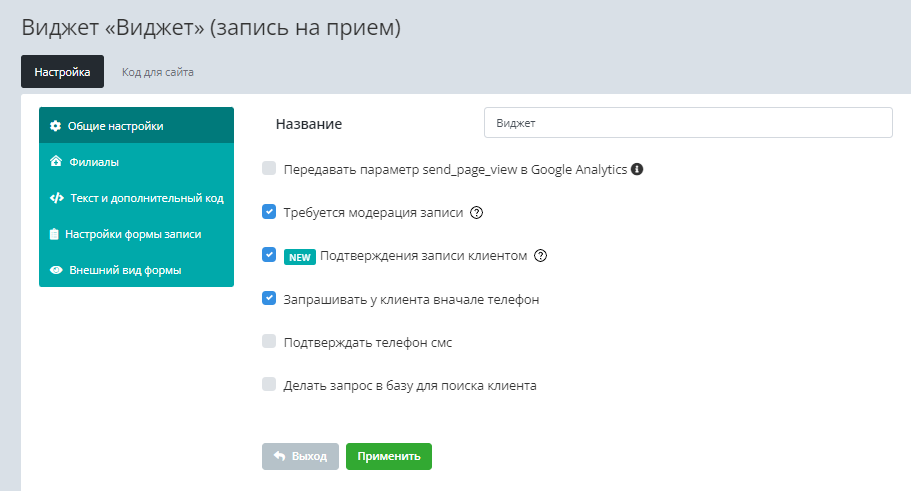This screenshot has height=491, width=911.
Task: Check Делать запрос в базу для поиска клиента
Action: (x=269, y=384)
